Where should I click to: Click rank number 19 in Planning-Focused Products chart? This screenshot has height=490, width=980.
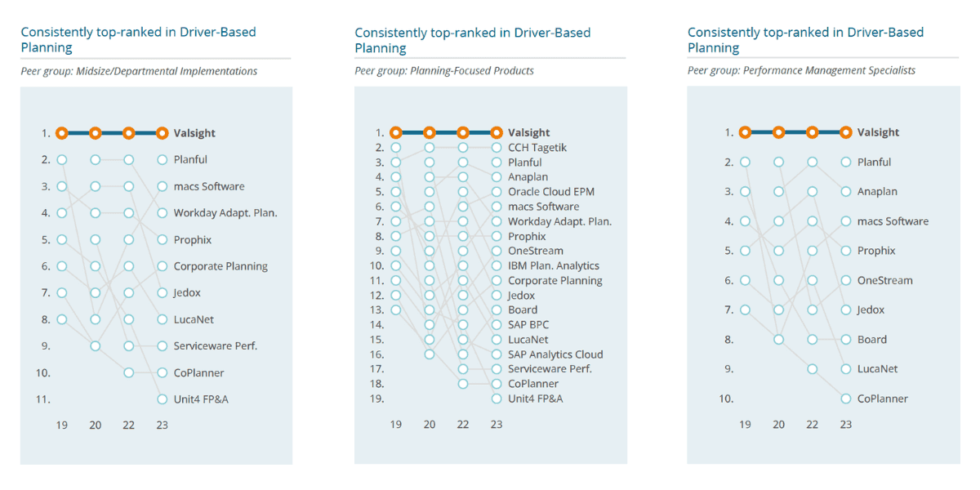pyautogui.click(x=377, y=399)
